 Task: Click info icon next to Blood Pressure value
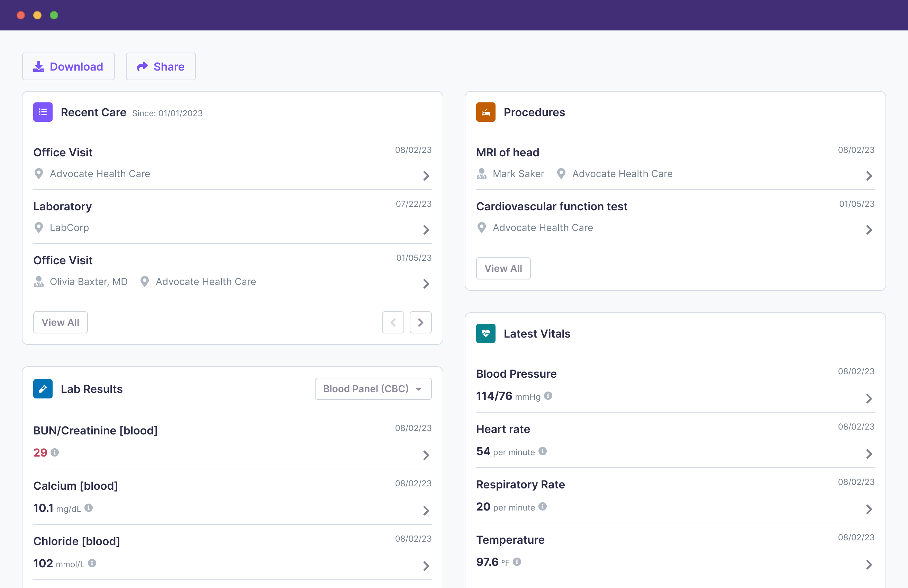548,396
